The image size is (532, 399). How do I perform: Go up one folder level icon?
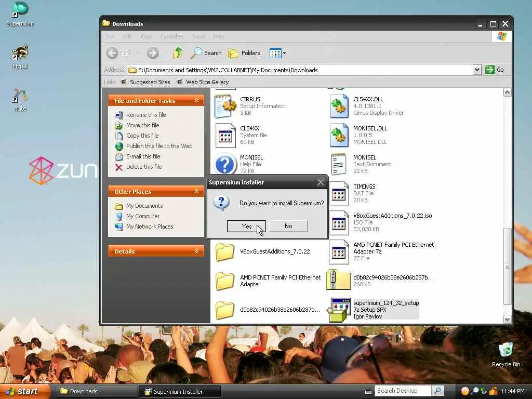click(178, 53)
